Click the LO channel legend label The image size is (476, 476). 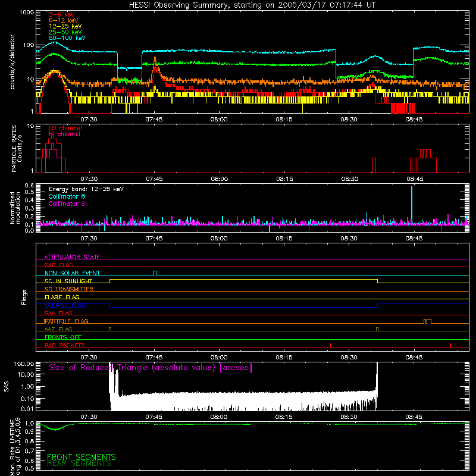(x=65, y=128)
